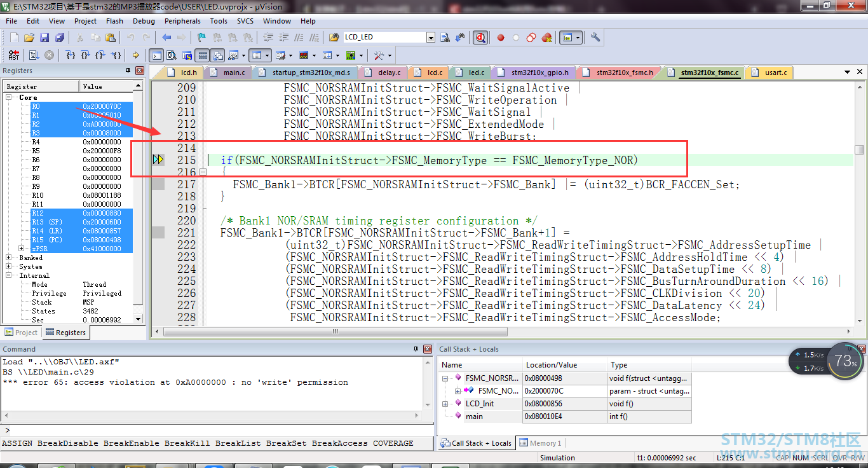The image size is (868, 468).
Task: Close the active editor tab with X
Action: 860,72
